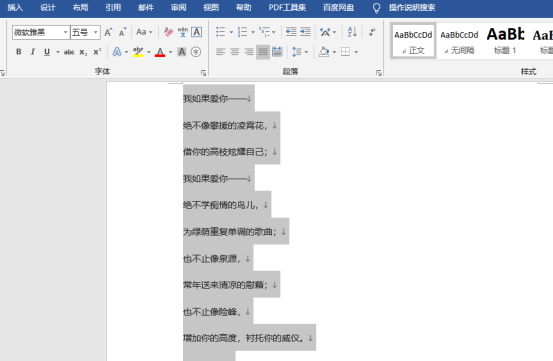Click the 操作说明搜索 search box
This screenshot has height=361, width=553.
(x=412, y=7)
